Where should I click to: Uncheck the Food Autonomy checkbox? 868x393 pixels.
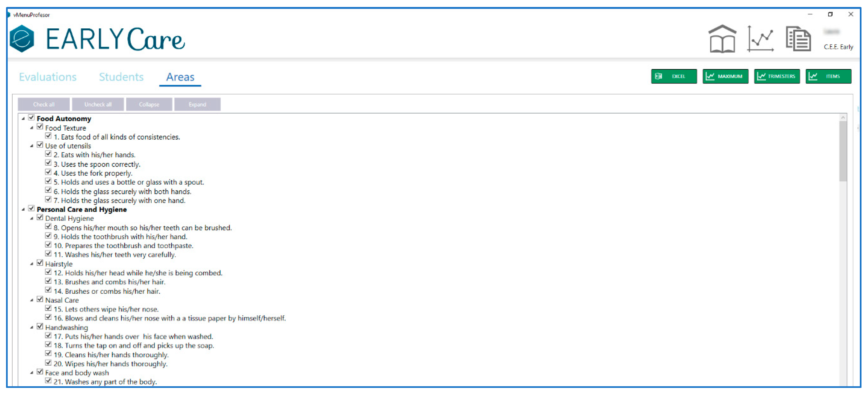point(31,118)
